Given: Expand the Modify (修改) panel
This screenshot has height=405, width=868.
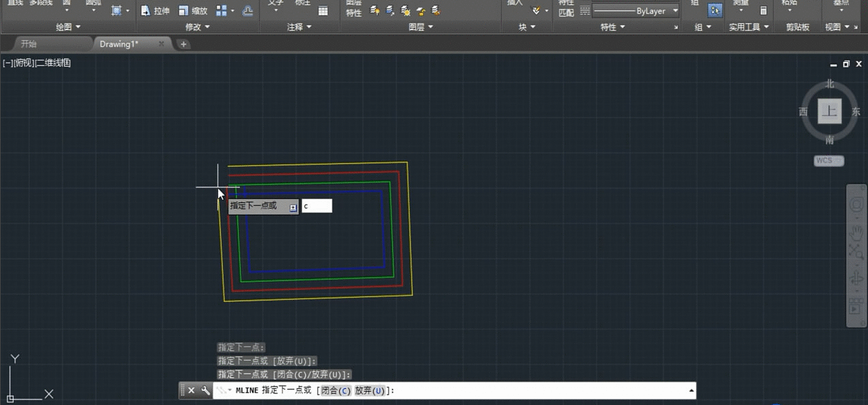Looking at the screenshot, I should pyautogui.click(x=198, y=27).
